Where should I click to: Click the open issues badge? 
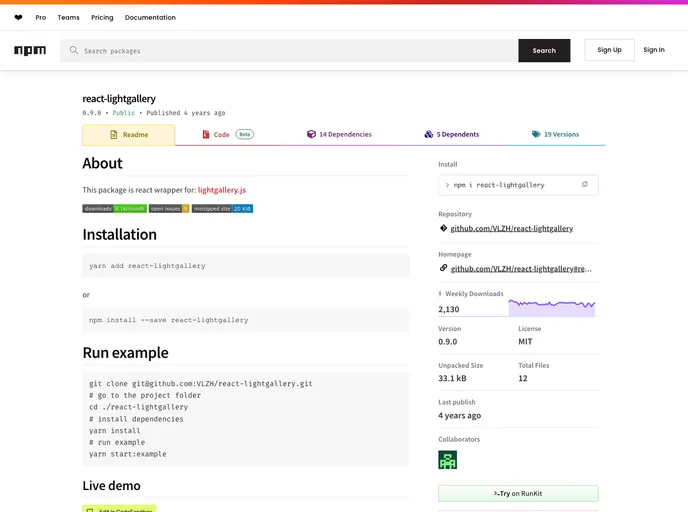[x=169, y=209]
